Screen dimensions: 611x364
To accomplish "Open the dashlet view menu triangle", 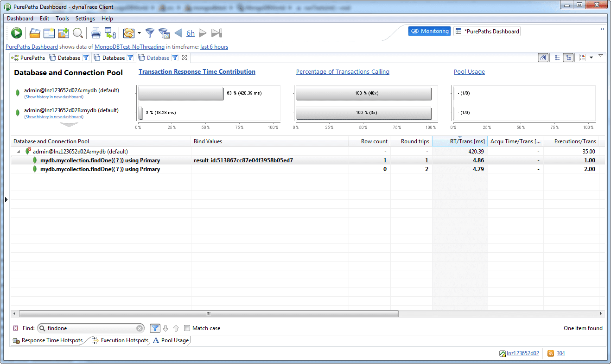I will pos(601,56).
